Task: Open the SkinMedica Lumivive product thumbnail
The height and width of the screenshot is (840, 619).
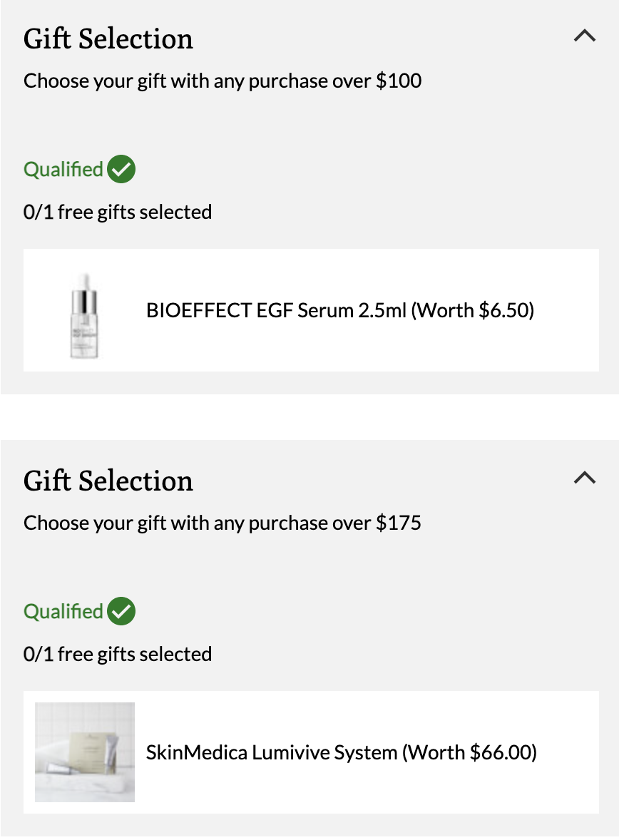Action: click(85, 752)
